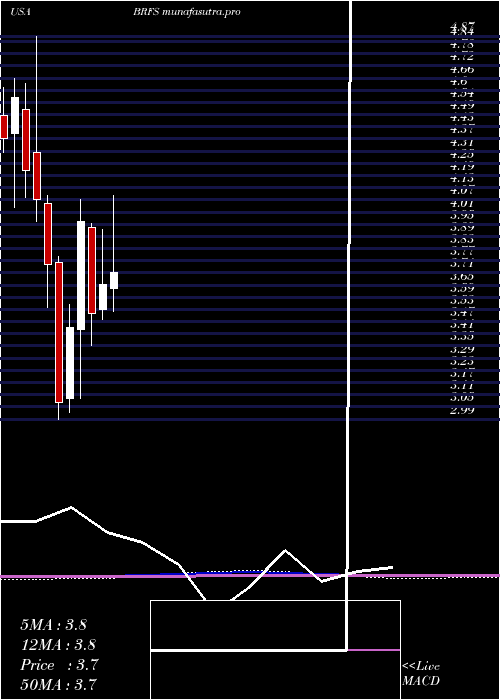Click the 4.07 price axis label
The width and height of the screenshot is (500, 700).
click(462, 191)
